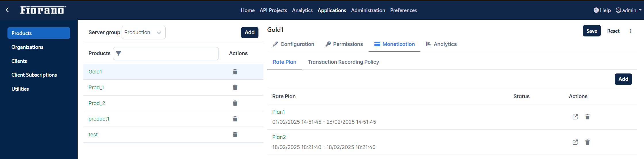Viewport: 644px width, 159px height.
Task: Open the three-dot more options menu
Action: pyautogui.click(x=630, y=31)
